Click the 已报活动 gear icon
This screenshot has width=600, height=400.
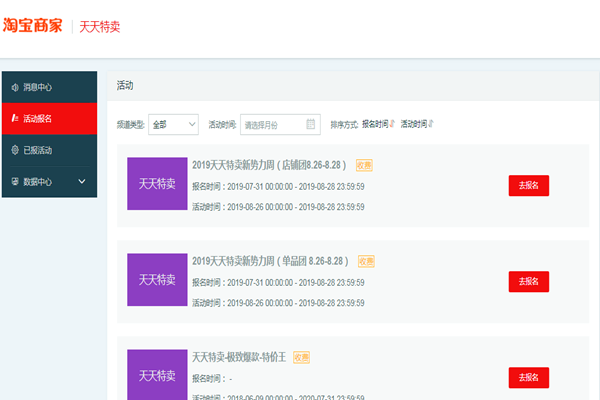15,150
